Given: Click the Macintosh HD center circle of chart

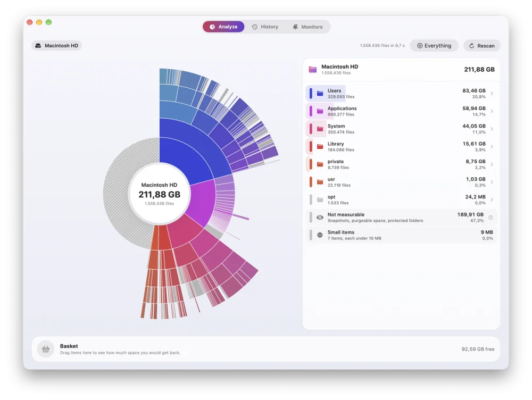Looking at the screenshot, I should point(159,194).
